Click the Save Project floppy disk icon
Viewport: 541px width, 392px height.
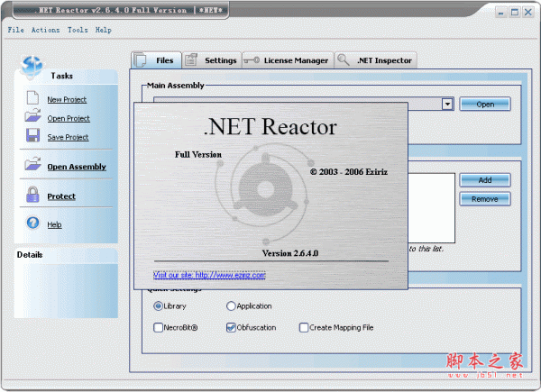pyautogui.click(x=32, y=135)
